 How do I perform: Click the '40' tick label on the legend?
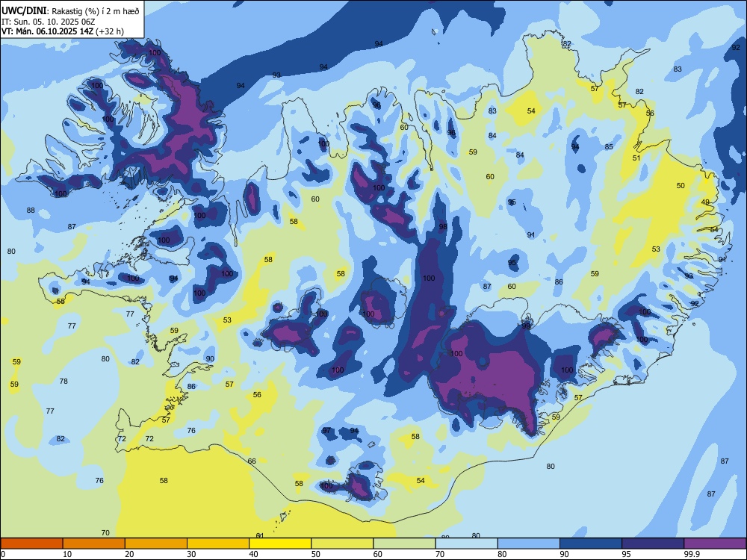point(253,554)
